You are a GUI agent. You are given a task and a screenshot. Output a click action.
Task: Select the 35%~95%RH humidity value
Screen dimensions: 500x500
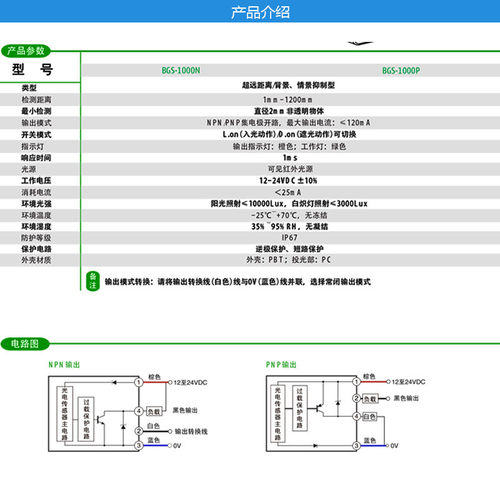point(290,227)
